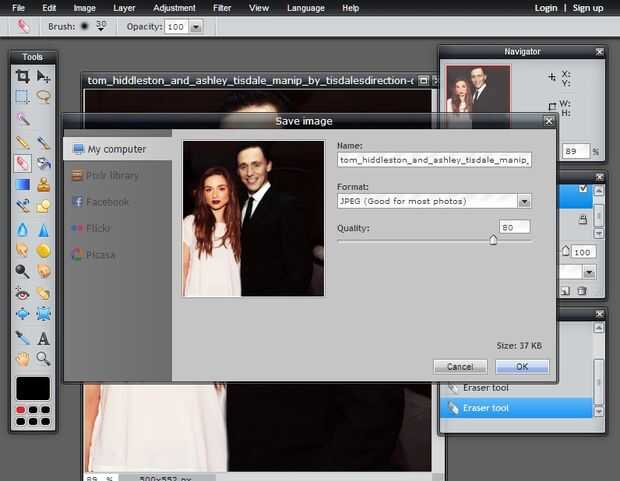Open the View menu
The width and height of the screenshot is (620, 481).
click(x=259, y=8)
